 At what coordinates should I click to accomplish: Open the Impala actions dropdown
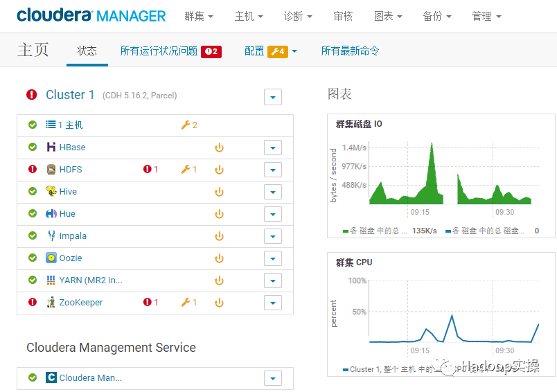coord(273,236)
